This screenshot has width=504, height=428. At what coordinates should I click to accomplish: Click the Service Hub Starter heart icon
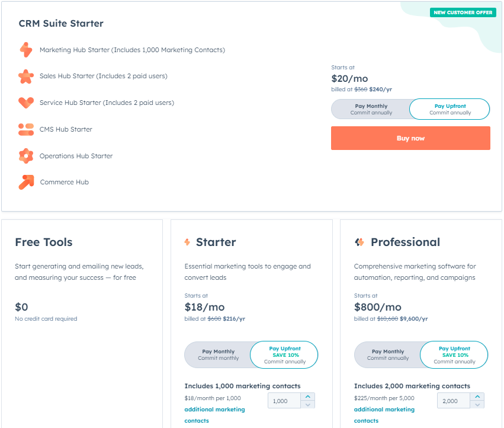pyautogui.click(x=25, y=103)
